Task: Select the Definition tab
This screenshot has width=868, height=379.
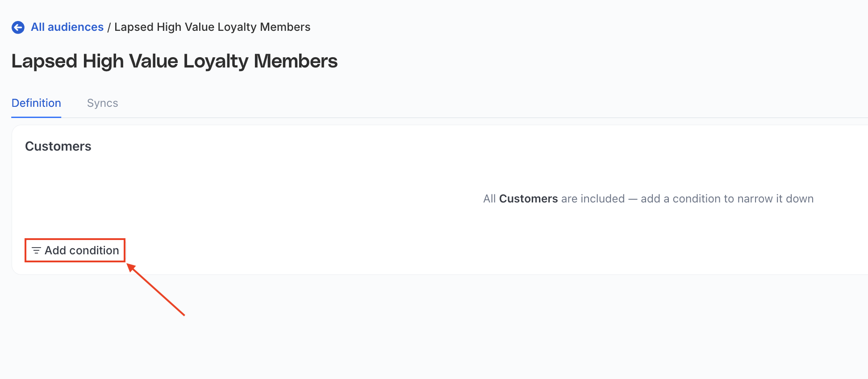Action: 36,103
